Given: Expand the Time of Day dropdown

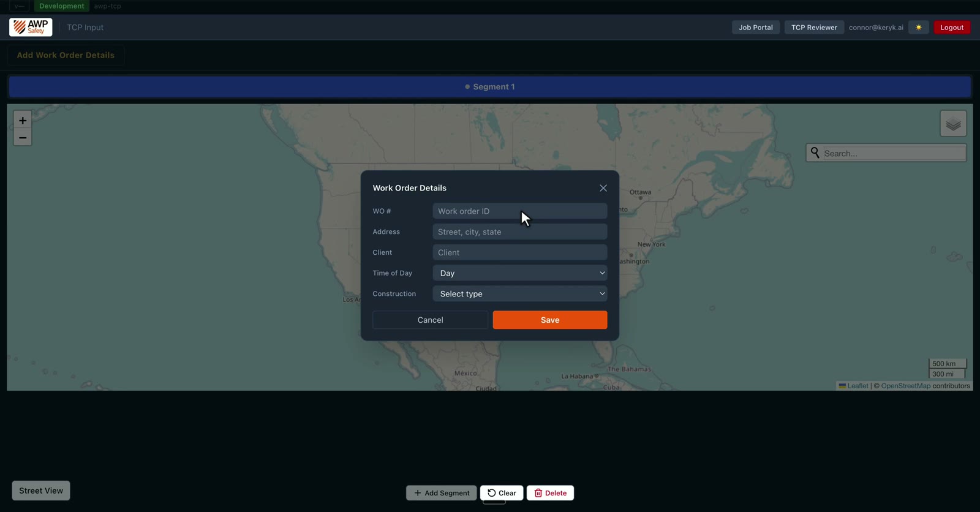Looking at the screenshot, I should 520,273.
